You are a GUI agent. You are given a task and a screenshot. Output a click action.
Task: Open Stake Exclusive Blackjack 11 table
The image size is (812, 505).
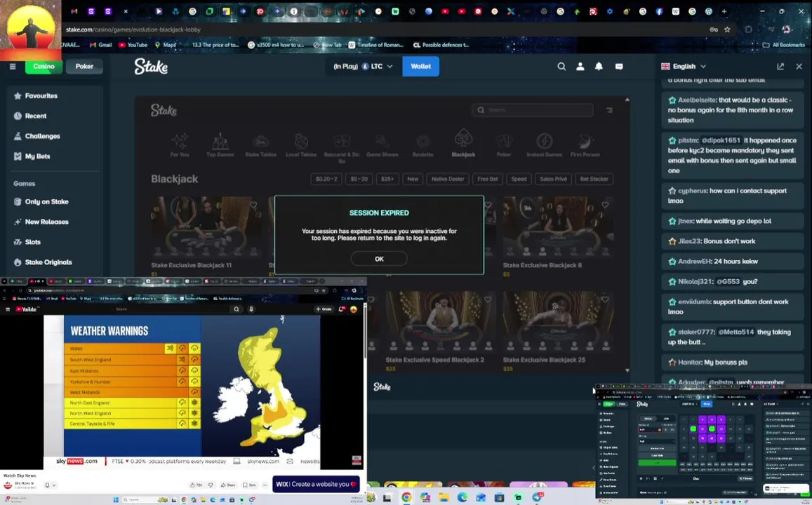pos(206,228)
